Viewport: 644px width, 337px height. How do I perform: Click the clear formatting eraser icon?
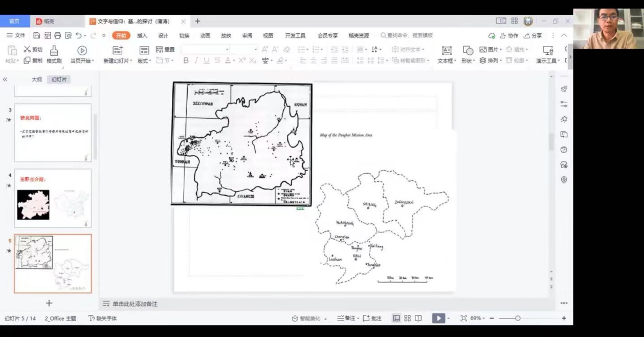(286, 50)
